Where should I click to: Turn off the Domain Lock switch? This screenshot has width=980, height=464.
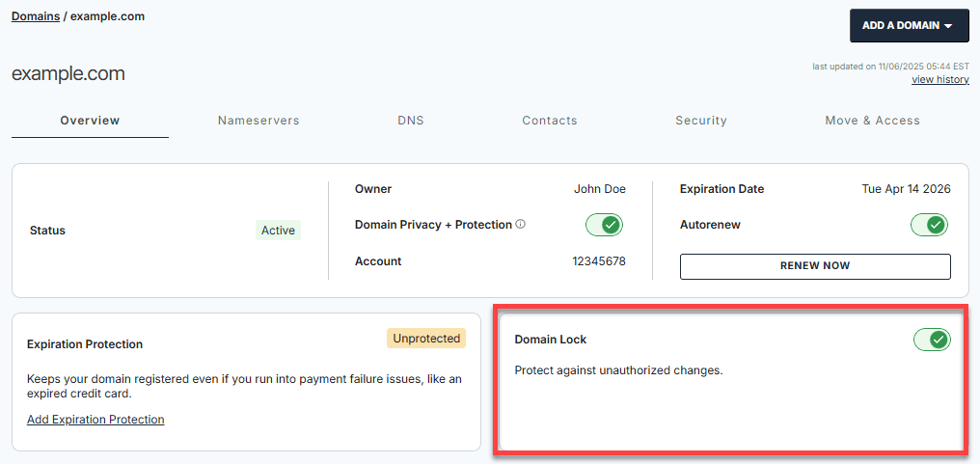coord(932,340)
